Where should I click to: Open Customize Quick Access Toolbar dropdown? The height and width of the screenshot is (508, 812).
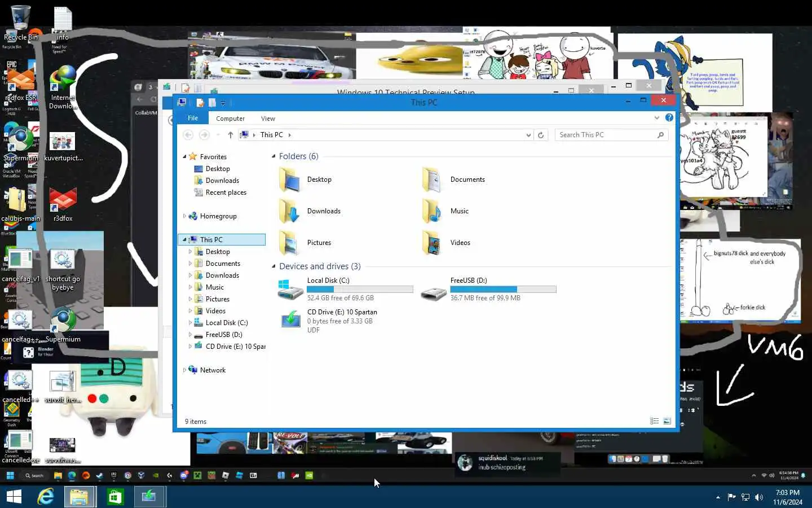pyautogui.click(x=223, y=103)
